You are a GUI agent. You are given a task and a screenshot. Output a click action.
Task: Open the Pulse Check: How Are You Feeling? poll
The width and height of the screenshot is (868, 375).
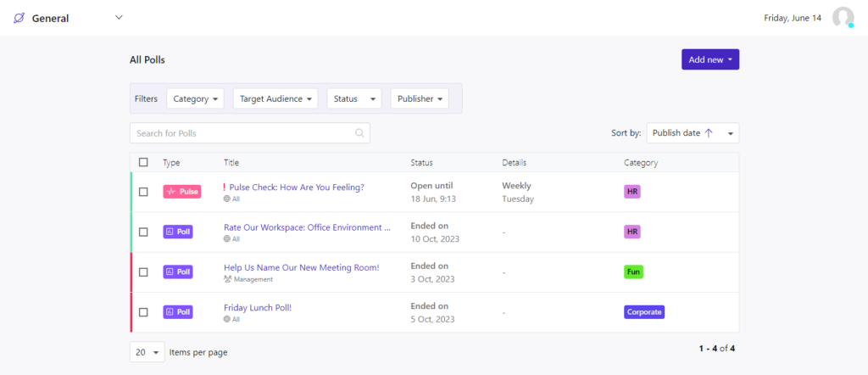click(297, 187)
